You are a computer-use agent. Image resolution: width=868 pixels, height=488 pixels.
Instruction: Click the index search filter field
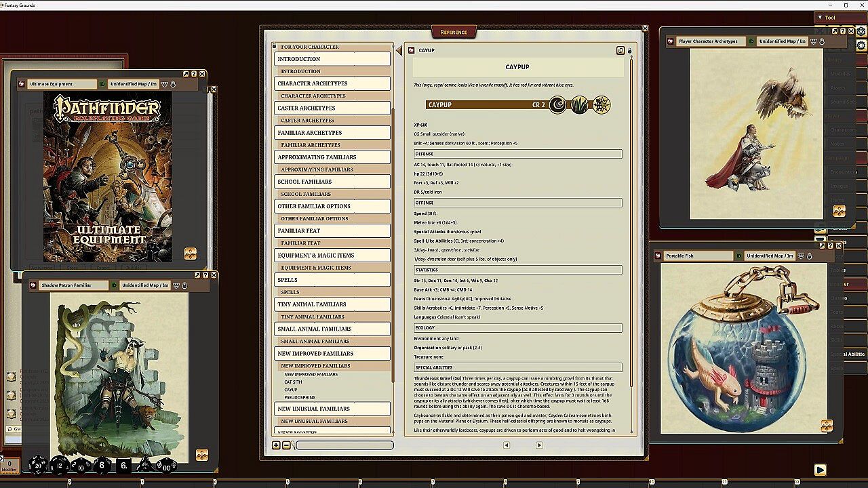[x=344, y=445]
